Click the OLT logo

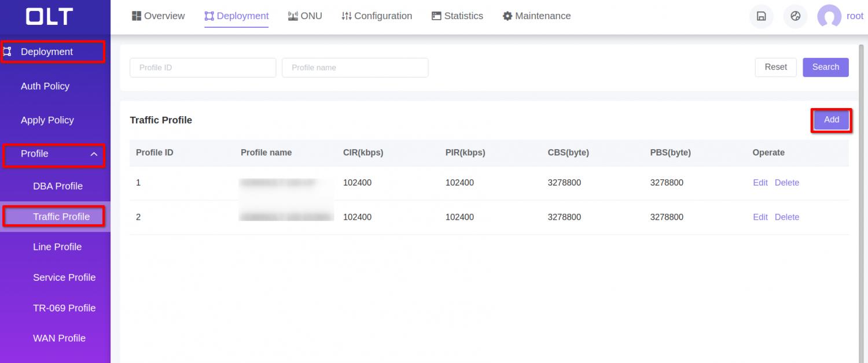pos(49,17)
